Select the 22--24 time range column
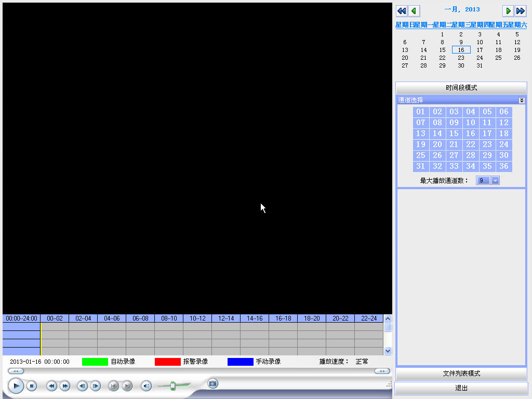Screen dimensions: 532x399 tap(369, 318)
